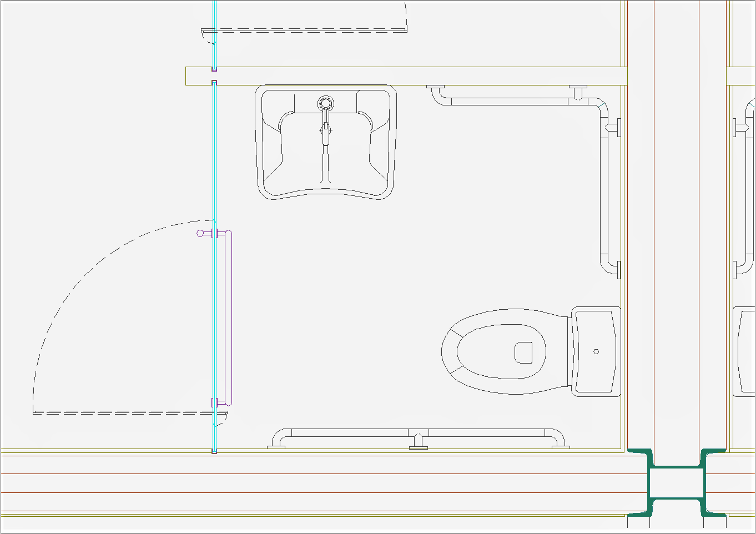Select the green H-shaped steel column
756x534 pixels.
(677, 482)
